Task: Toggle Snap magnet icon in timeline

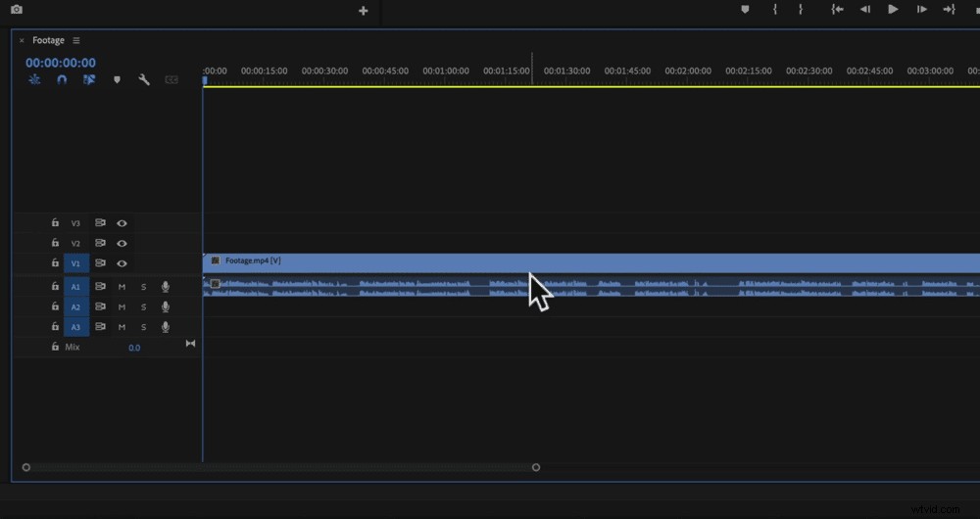Action: [x=62, y=80]
